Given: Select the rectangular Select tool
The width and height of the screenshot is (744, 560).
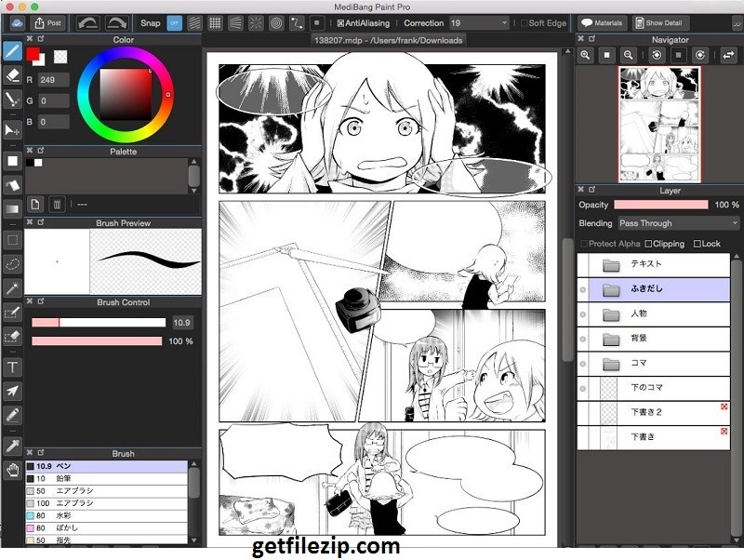Looking at the screenshot, I should pyautogui.click(x=12, y=240).
